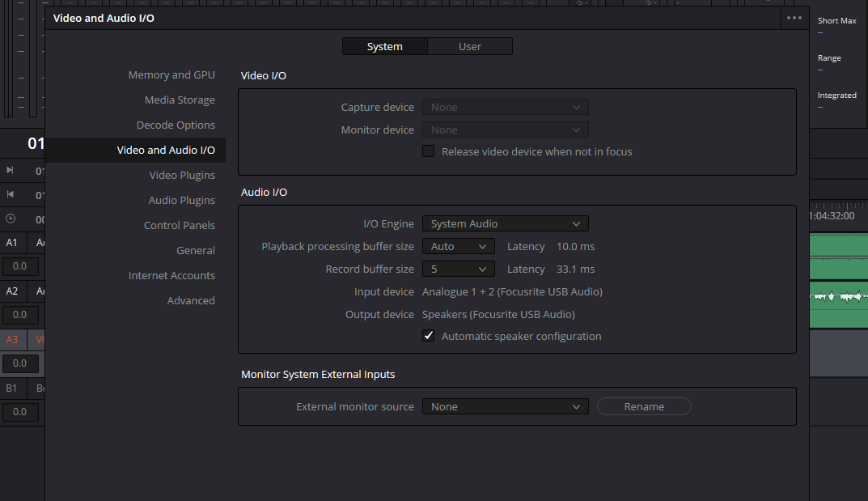The width and height of the screenshot is (868, 501).
Task: Switch to the User preferences tab
Action: coord(469,46)
